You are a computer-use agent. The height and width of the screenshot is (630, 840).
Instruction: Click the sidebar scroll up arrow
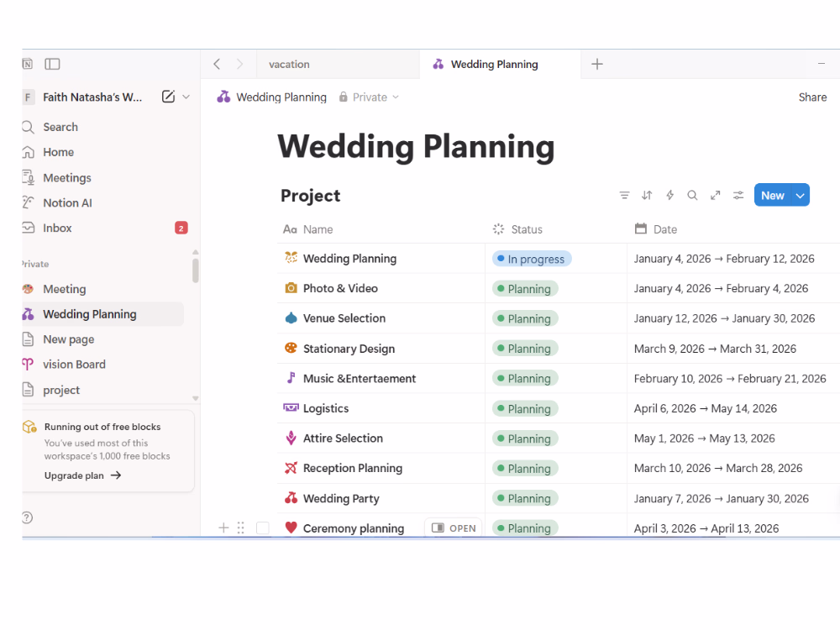click(196, 252)
